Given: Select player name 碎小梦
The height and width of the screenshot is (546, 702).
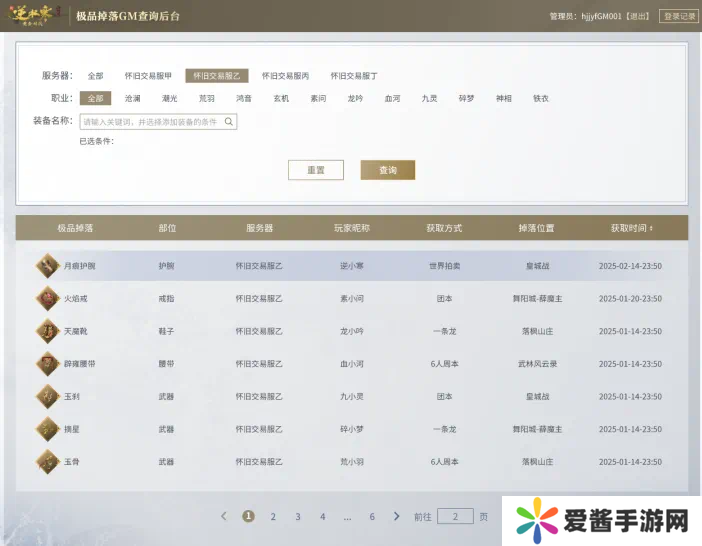Looking at the screenshot, I should 352,429.
